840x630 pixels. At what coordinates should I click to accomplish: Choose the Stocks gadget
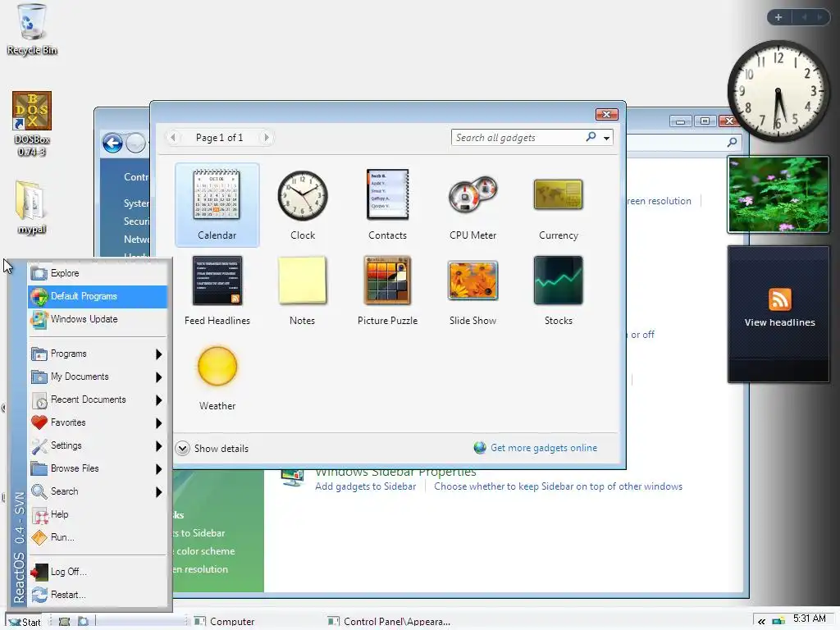(x=558, y=290)
